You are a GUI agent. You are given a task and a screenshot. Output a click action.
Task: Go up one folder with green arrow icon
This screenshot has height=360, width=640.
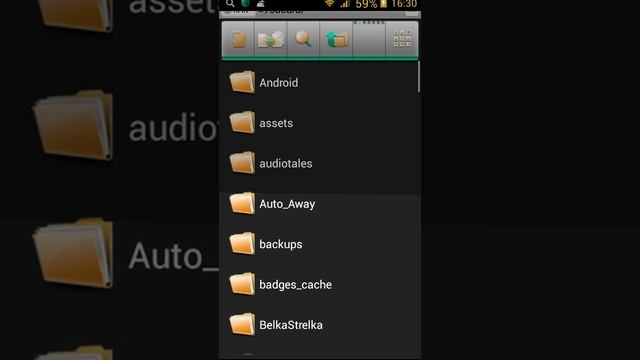coord(336,40)
